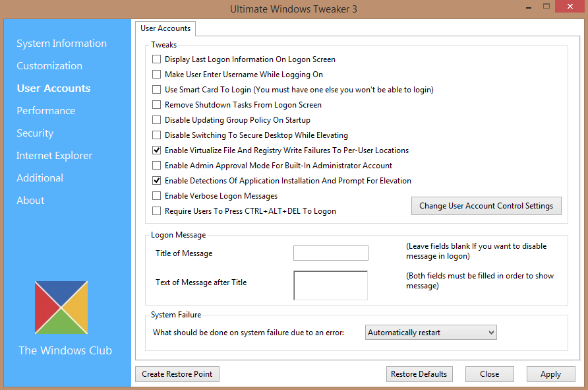Go to Additional section
588x390 pixels.
click(40, 178)
